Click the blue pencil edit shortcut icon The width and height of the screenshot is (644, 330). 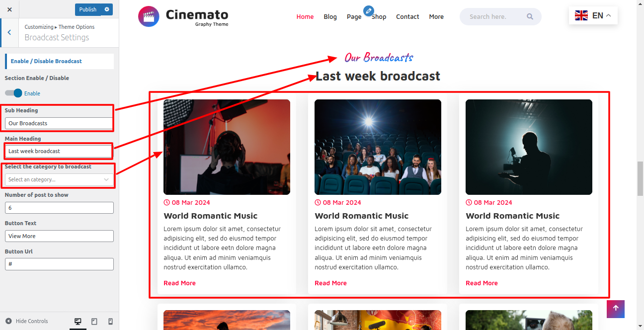click(368, 10)
